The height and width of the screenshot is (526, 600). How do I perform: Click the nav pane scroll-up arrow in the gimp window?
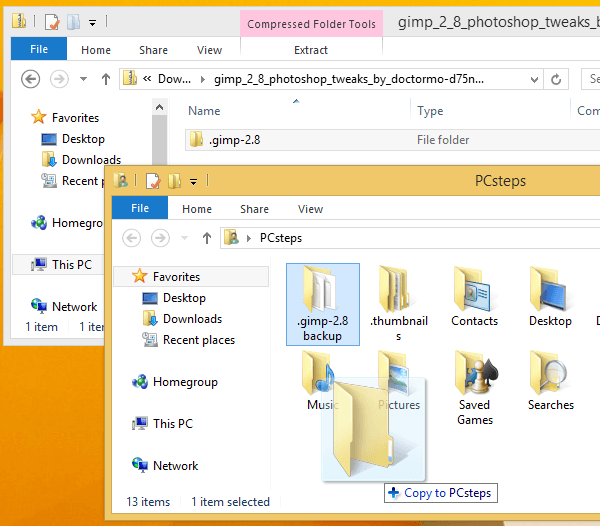(159, 107)
